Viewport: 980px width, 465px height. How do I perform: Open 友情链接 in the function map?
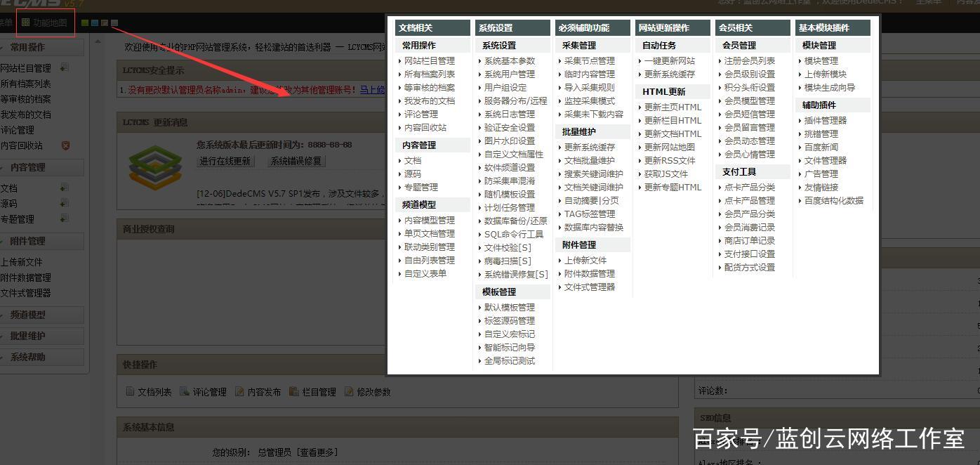click(x=821, y=188)
